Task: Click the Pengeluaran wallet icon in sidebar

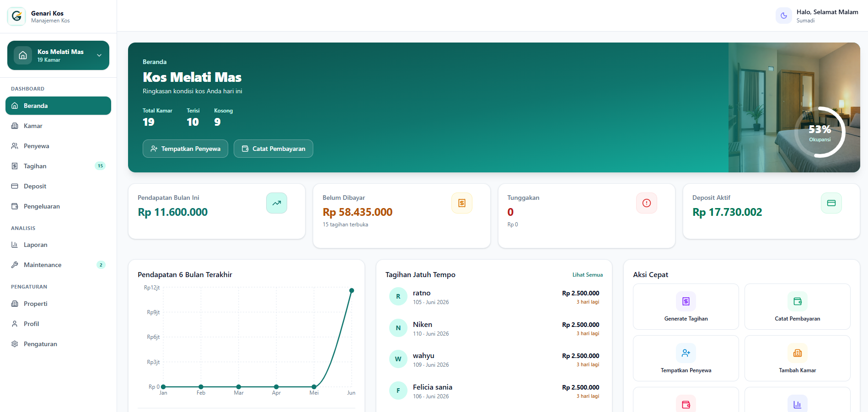Action: (15, 206)
